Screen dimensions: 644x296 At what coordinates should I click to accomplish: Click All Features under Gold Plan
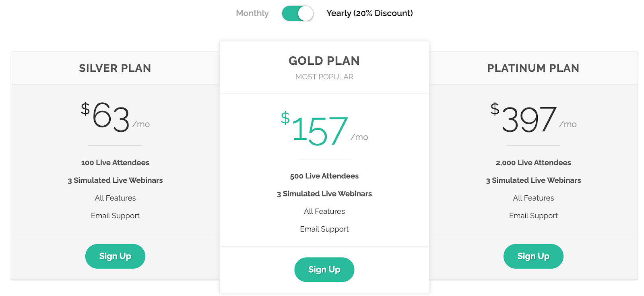tap(324, 211)
